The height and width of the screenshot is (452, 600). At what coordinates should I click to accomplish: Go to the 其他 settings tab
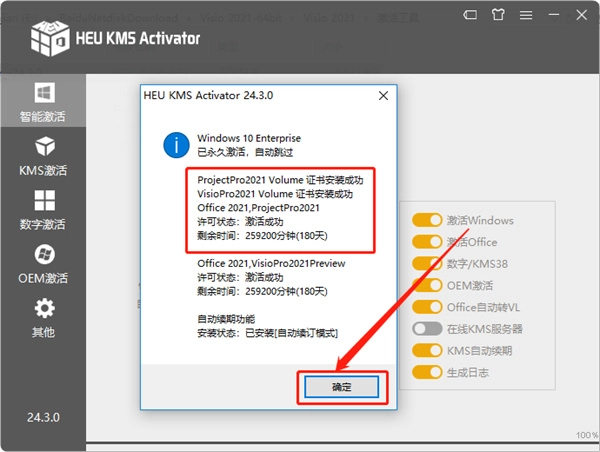click(43, 318)
